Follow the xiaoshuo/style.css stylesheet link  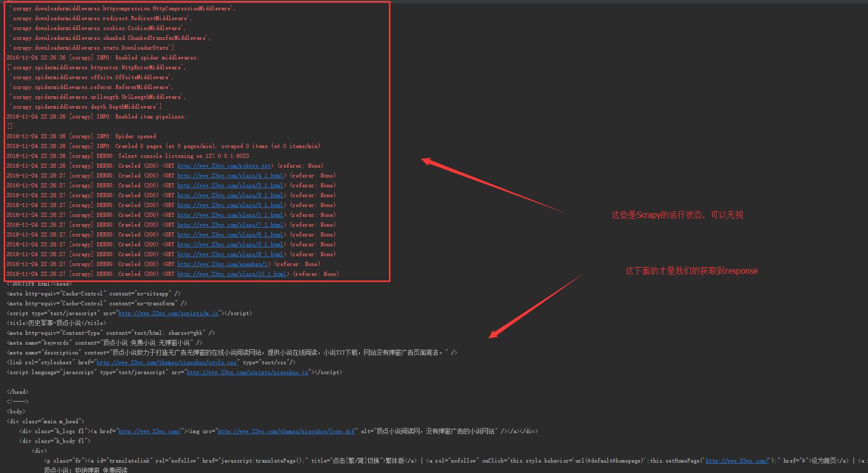point(167,362)
